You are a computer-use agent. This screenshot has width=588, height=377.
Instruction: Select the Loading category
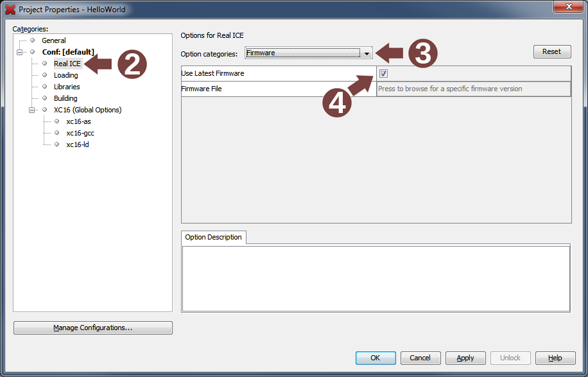coord(65,75)
